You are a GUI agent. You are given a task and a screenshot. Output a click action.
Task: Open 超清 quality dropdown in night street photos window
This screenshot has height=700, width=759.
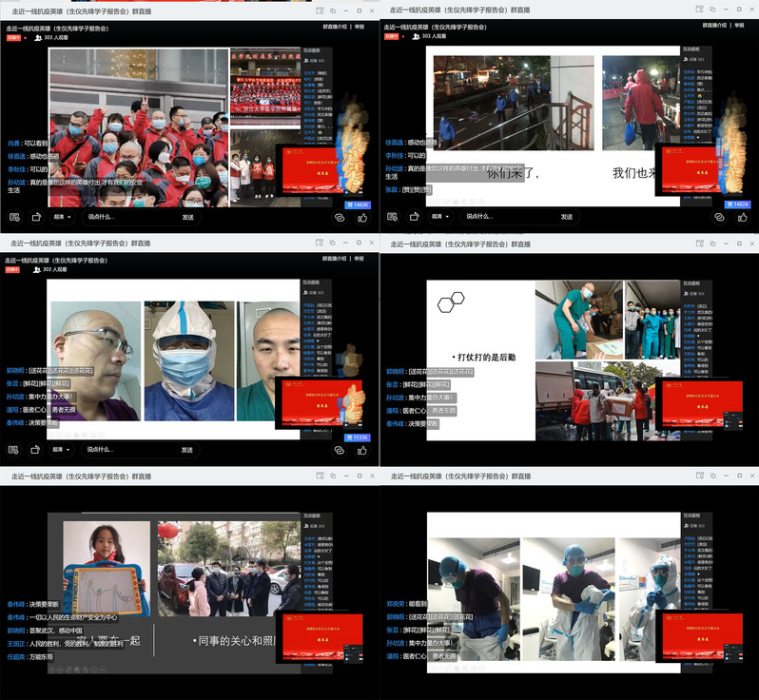(x=443, y=217)
